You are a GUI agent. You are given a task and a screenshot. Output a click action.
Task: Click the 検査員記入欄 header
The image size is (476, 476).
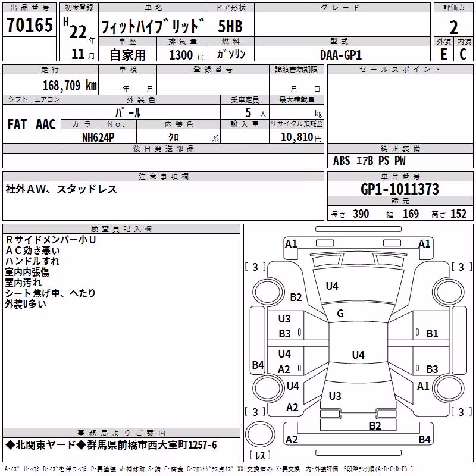tap(121, 229)
